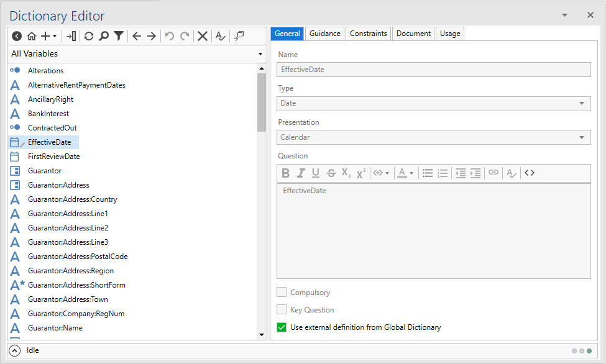
Task: Open the Presentation dropdown showing Calendar
Action: point(583,137)
